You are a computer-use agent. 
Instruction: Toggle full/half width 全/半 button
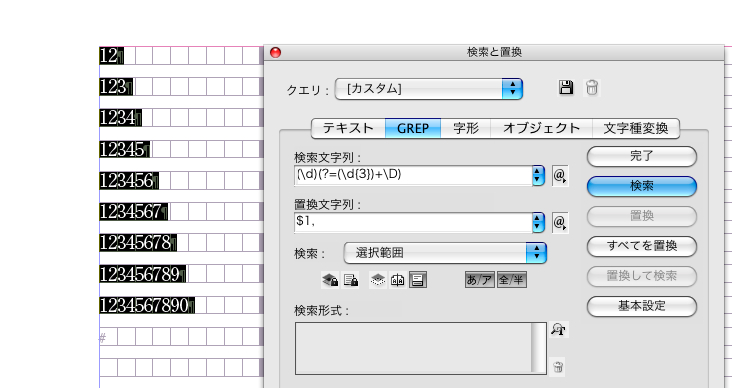512,280
